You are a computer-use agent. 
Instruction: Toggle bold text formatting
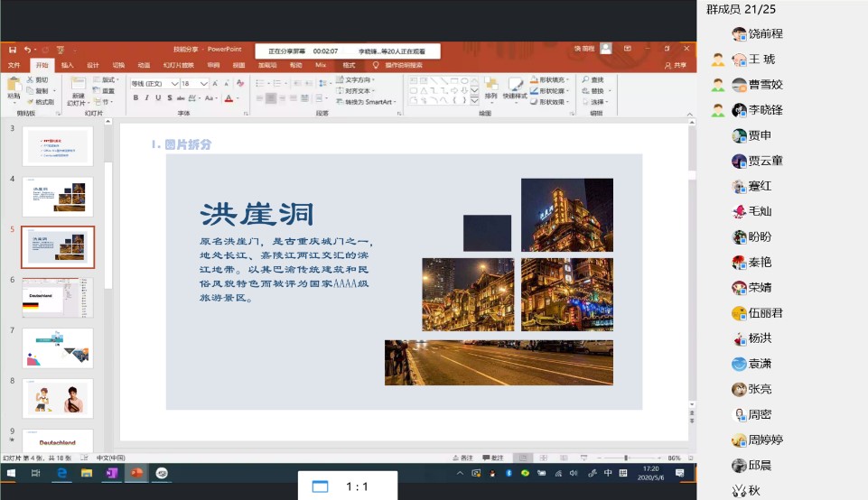click(x=135, y=98)
